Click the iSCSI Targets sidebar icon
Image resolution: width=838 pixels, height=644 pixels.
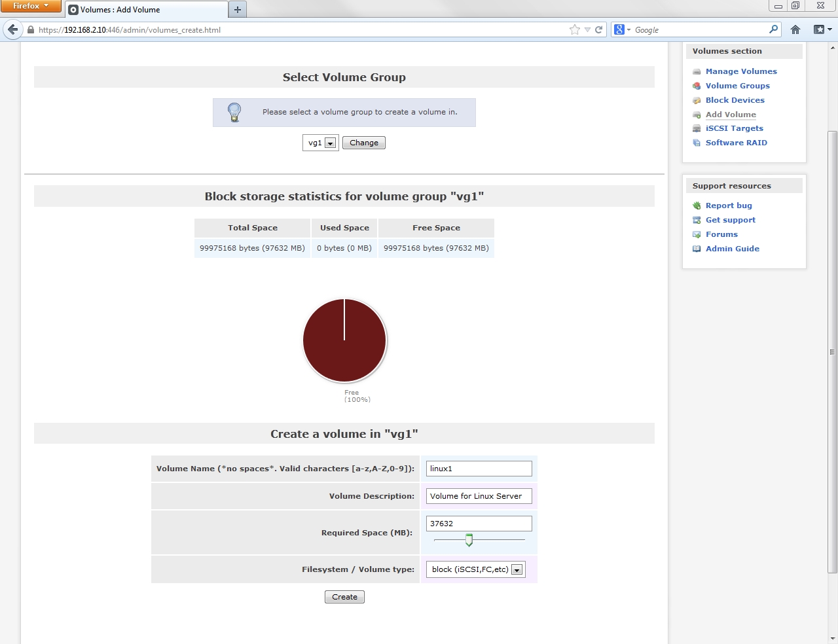tap(697, 129)
